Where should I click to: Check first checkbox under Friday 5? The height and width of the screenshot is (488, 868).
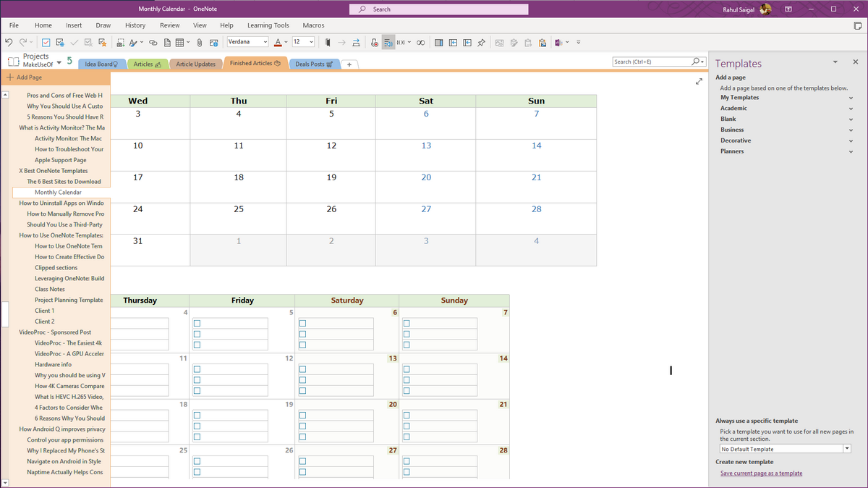[197, 323]
